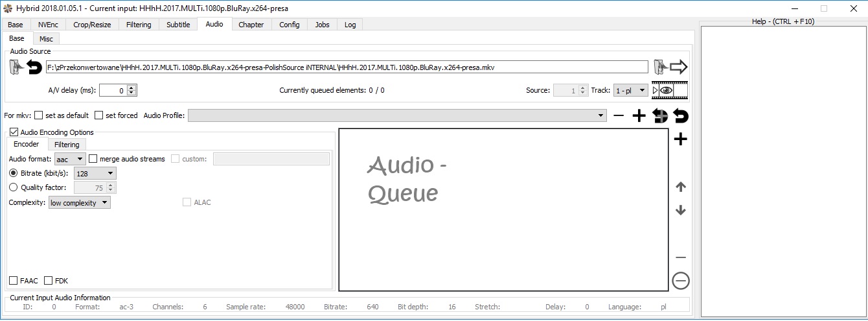
Task: Add a new audio profile with plus icon
Action: point(639,116)
